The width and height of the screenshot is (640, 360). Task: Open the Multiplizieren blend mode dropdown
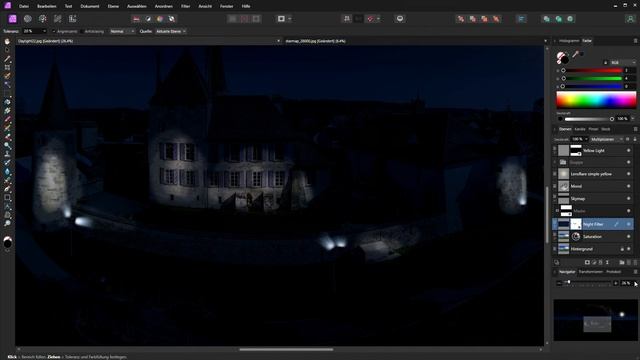607,139
